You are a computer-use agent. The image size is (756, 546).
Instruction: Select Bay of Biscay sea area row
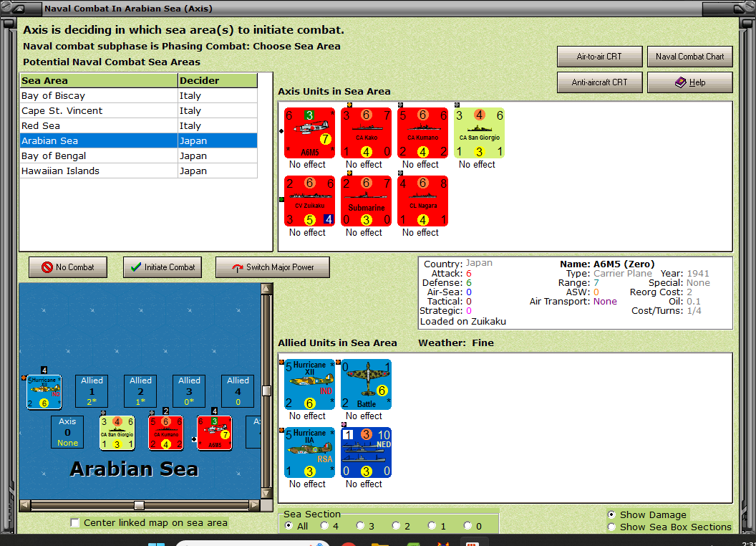[138, 95]
